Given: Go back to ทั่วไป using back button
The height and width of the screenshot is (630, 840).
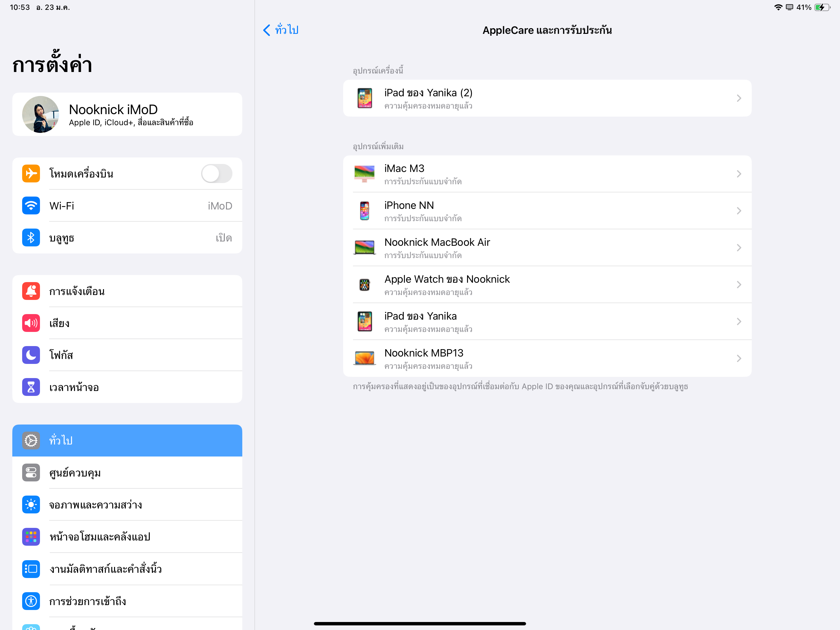Looking at the screenshot, I should (281, 30).
